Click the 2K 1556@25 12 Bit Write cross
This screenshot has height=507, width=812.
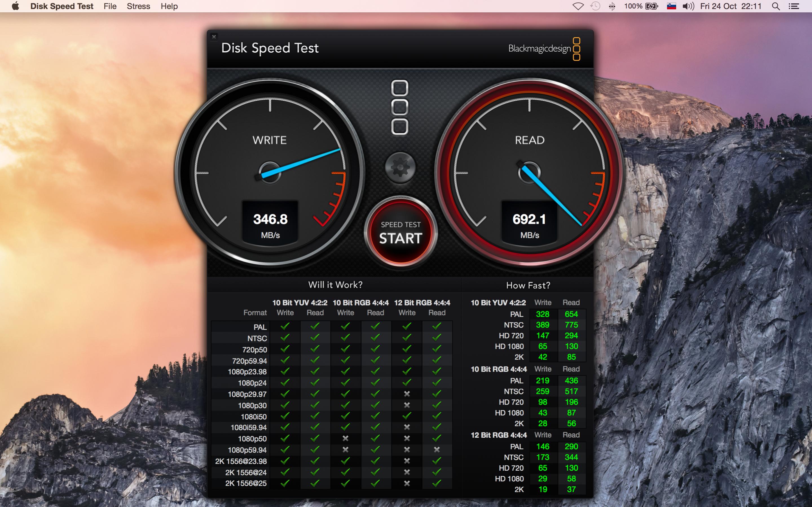click(407, 483)
